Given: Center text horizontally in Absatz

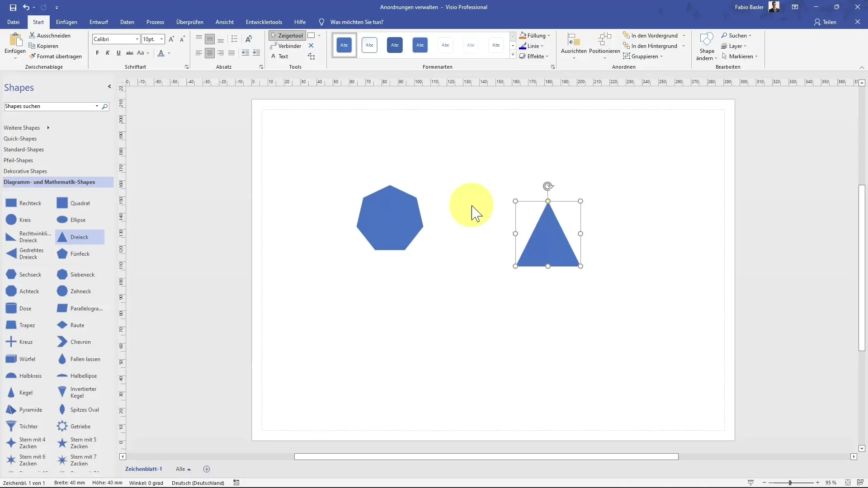Looking at the screenshot, I should tap(210, 53).
